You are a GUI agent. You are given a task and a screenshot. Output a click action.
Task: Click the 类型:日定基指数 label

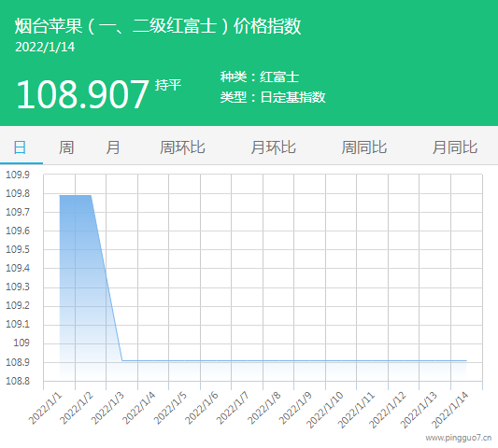(x=273, y=97)
